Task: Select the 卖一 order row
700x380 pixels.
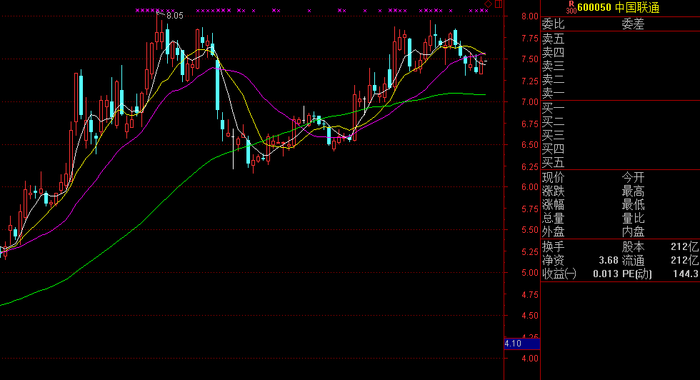Action: 620,93
